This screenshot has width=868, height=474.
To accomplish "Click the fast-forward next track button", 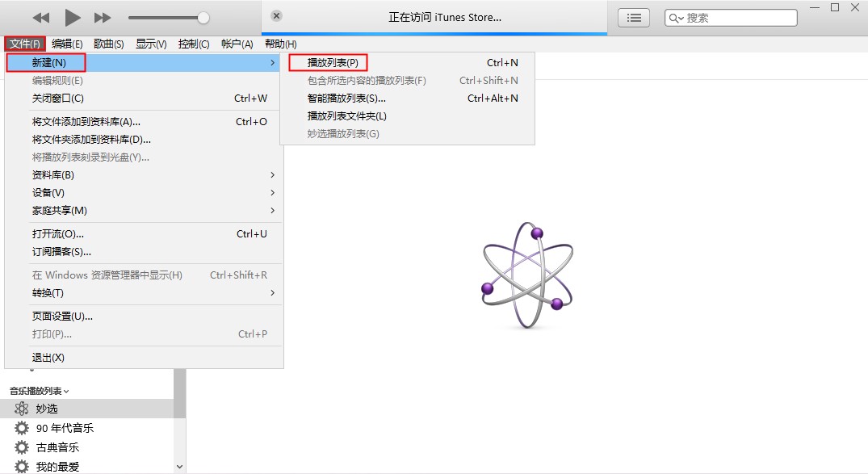I will click(103, 18).
